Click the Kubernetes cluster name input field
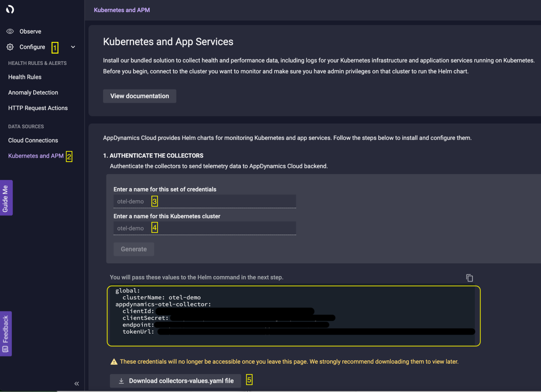The image size is (541, 392). point(205,228)
